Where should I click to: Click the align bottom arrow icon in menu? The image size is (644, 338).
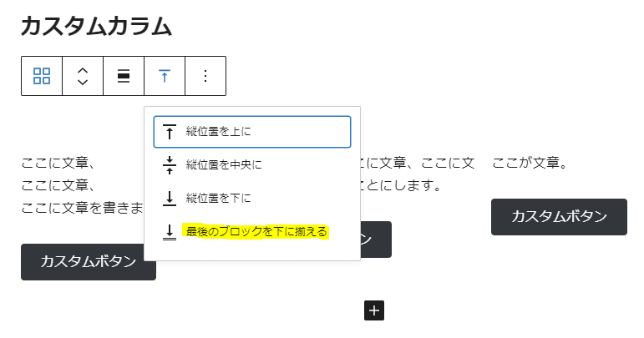tap(170, 198)
